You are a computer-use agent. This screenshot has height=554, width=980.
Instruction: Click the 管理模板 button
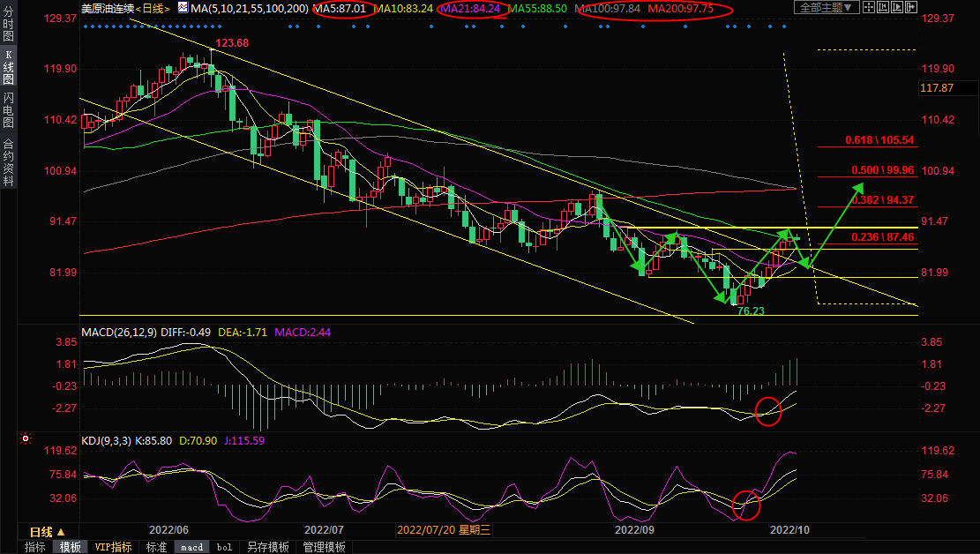324,547
